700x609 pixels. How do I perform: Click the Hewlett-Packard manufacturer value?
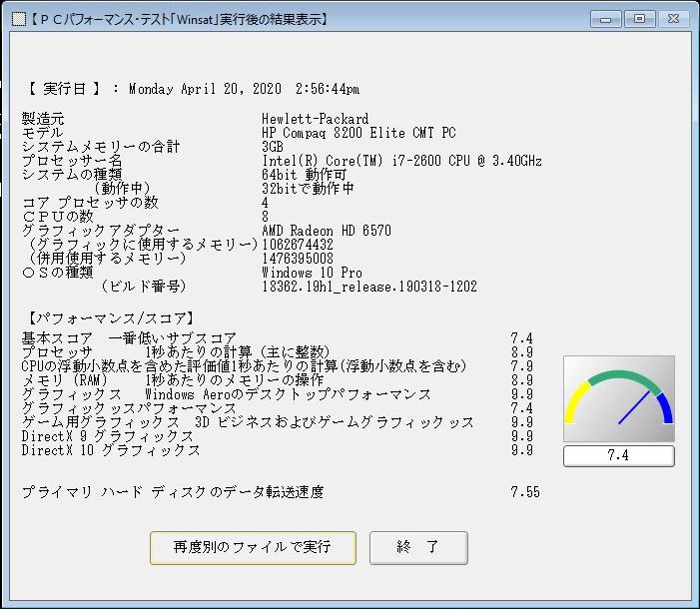(x=316, y=119)
